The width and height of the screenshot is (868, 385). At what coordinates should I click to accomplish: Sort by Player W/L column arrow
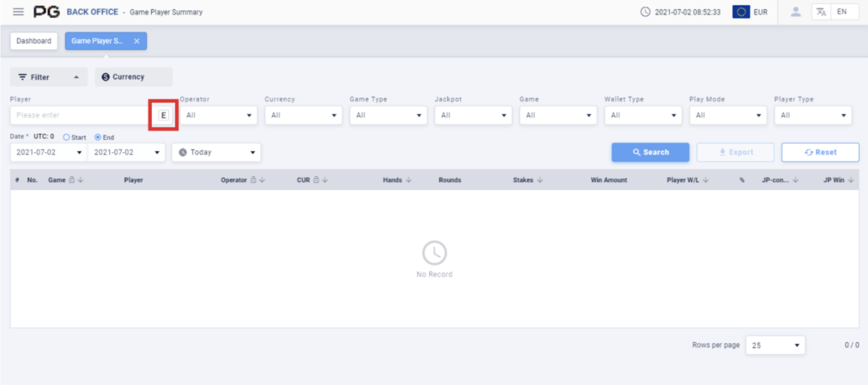pyautogui.click(x=706, y=180)
